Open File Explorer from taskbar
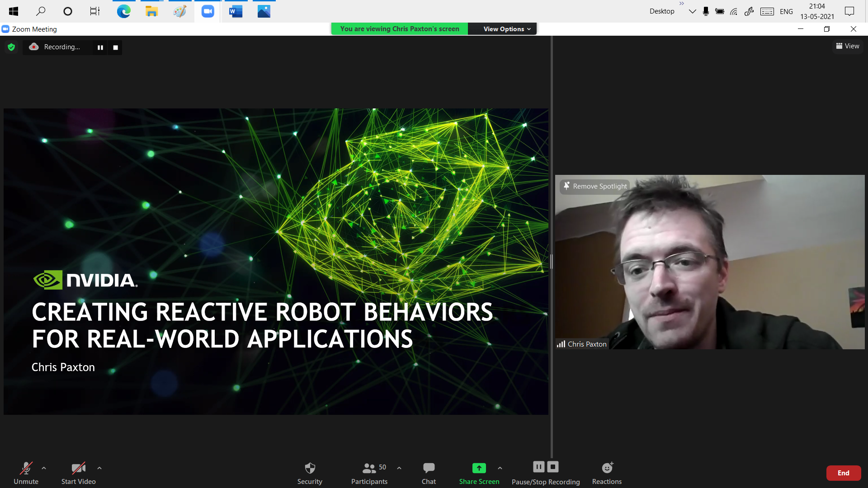The height and width of the screenshot is (488, 868). 151,11
